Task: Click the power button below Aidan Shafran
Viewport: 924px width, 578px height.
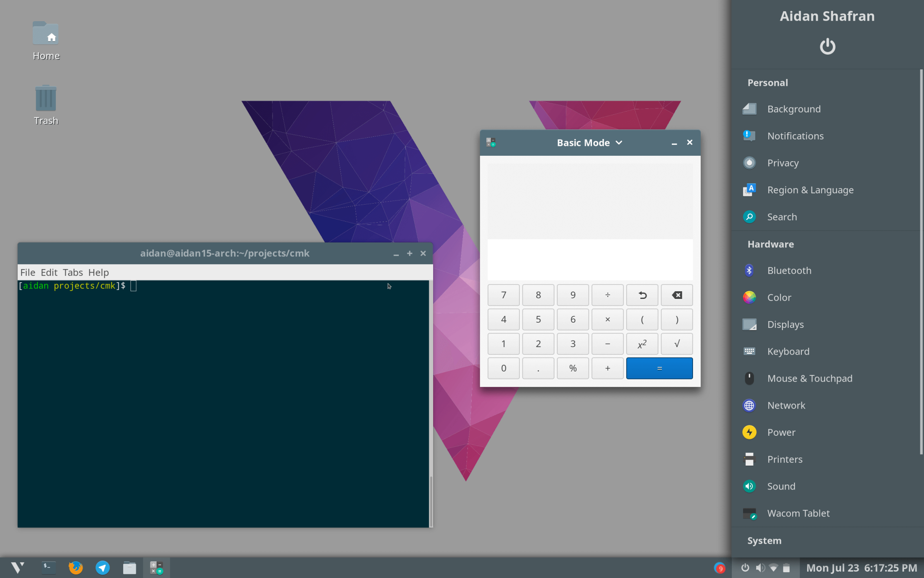Action: (x=827, y=46)
